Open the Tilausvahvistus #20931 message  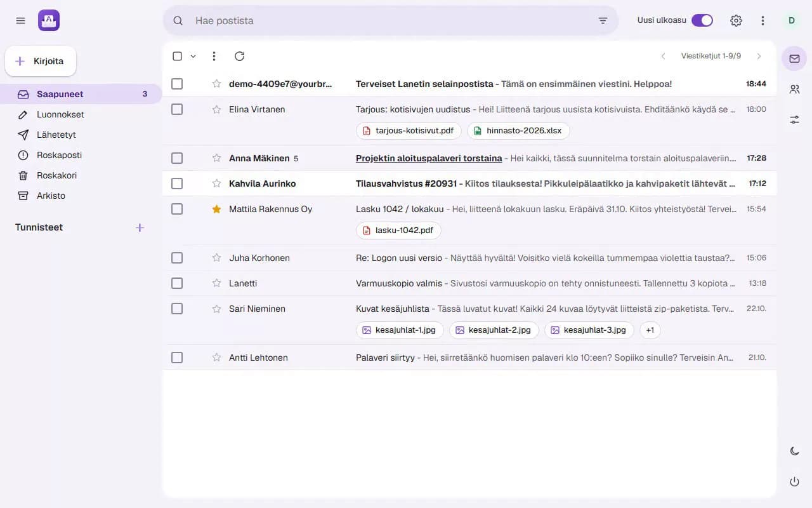point(469,184)
